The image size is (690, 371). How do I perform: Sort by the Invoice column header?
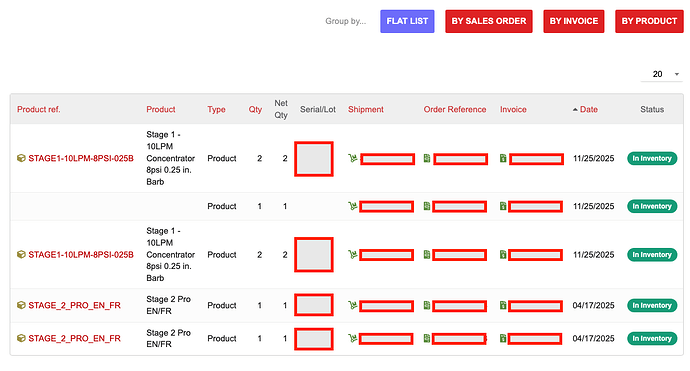point(513,109)
